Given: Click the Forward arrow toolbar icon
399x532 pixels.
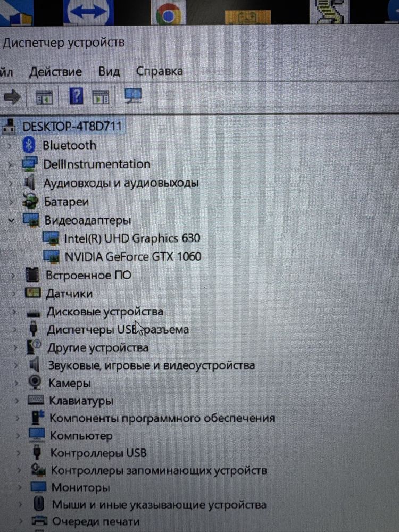Looking at the screenshot, I should (x=12, y=97).
